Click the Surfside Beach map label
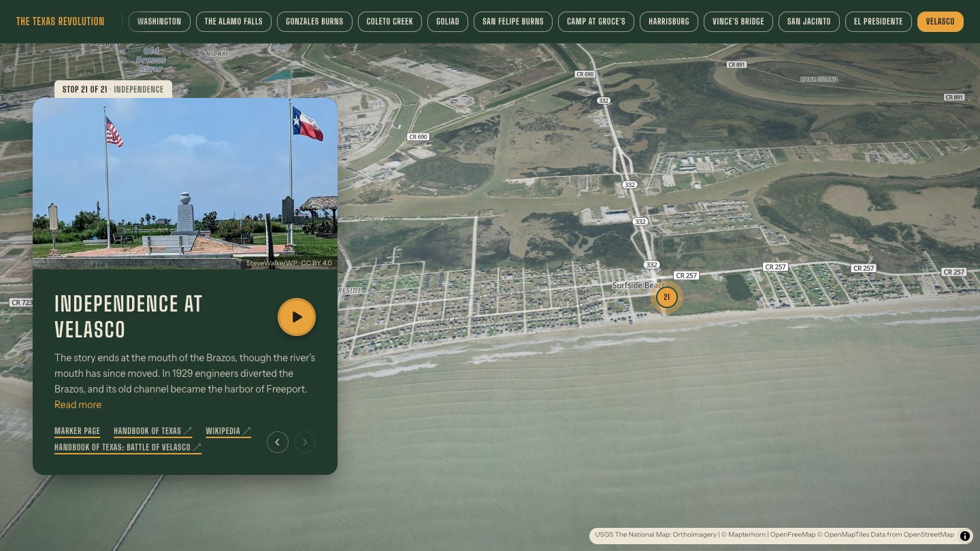This screenshot has height=551, width=980. tap(638, 286)
